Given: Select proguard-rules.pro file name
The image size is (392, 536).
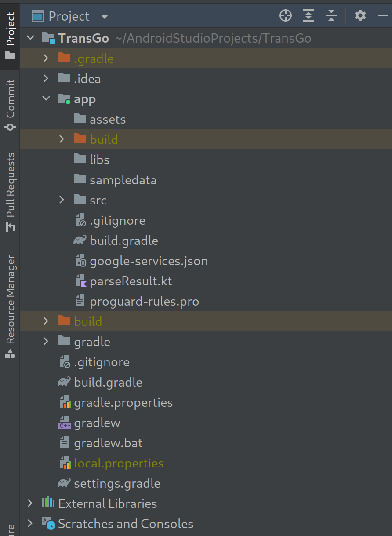Looking at the screenshot, I should (144, 302).
